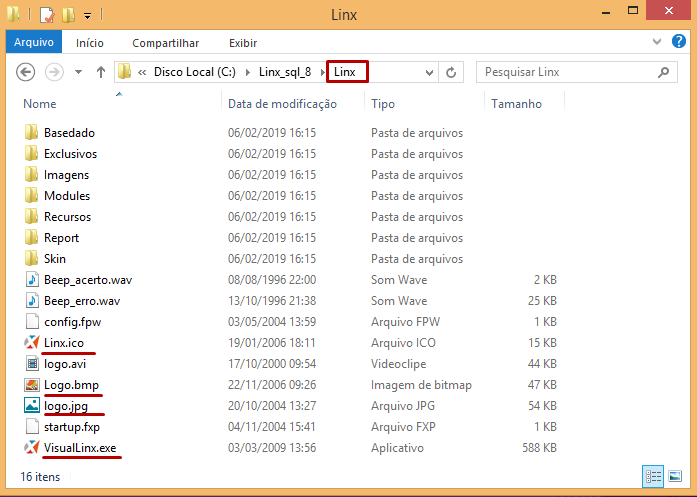The image size is (697, 497).
Task: Click the Modules folder name
Action: point(67,196)
